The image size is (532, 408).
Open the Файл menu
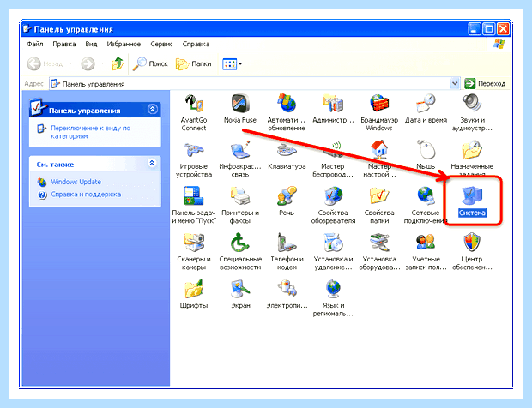coord(35,44)
